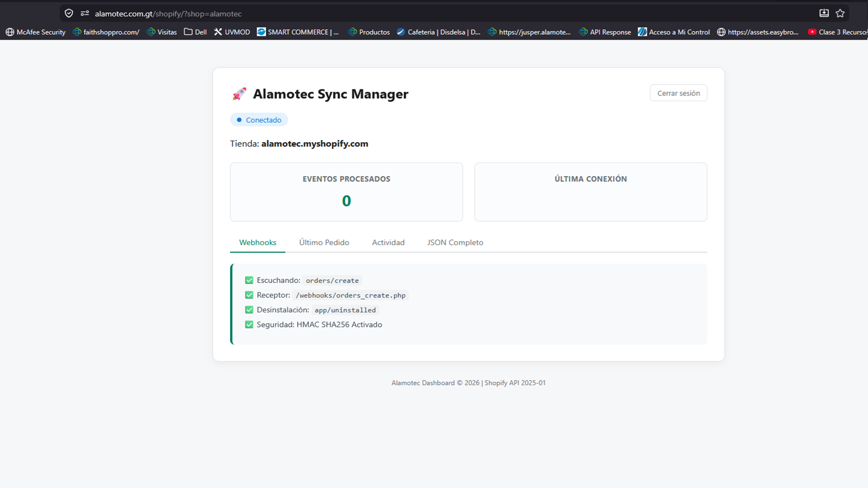Click the Desinstalación green checkmark
This screenshot has width=868, height=488.
(x=249, y=310)
